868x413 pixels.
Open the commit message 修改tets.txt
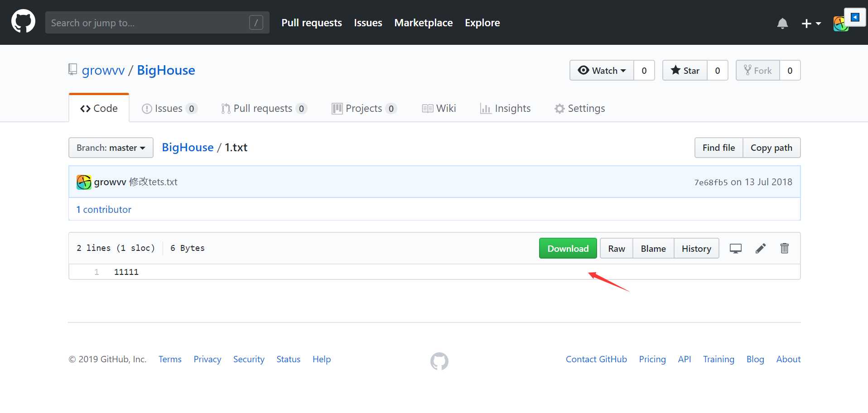pyautogui.click(x=153, y=182)
